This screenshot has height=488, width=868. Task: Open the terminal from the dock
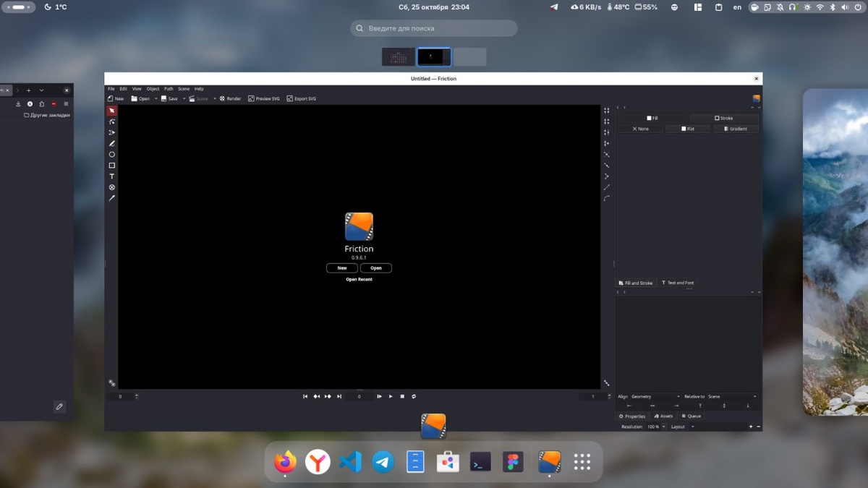[x=480, y=461]
